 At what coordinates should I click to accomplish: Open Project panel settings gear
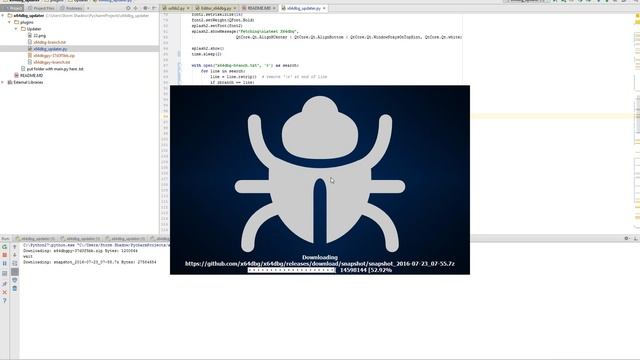(145, 8)
